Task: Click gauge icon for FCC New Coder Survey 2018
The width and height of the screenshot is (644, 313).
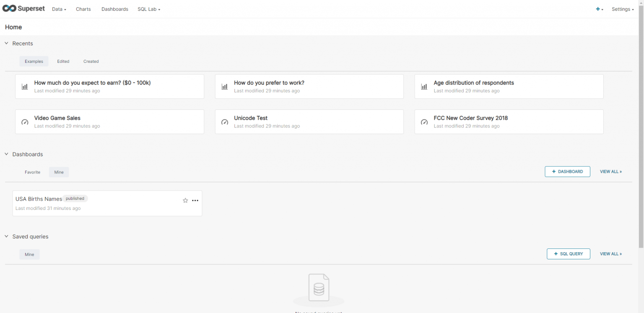Action: [x=424, y=122]
